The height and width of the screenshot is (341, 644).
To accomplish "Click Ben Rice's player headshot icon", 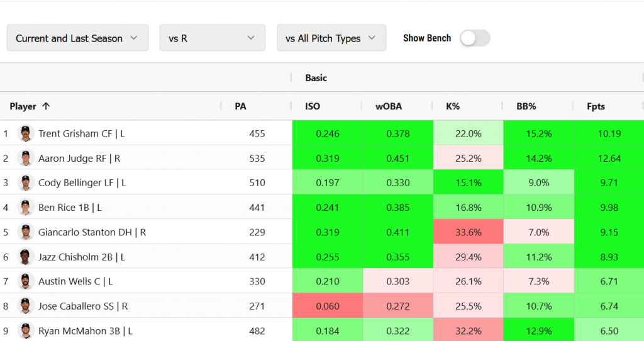I will click(x=25, y=208).
